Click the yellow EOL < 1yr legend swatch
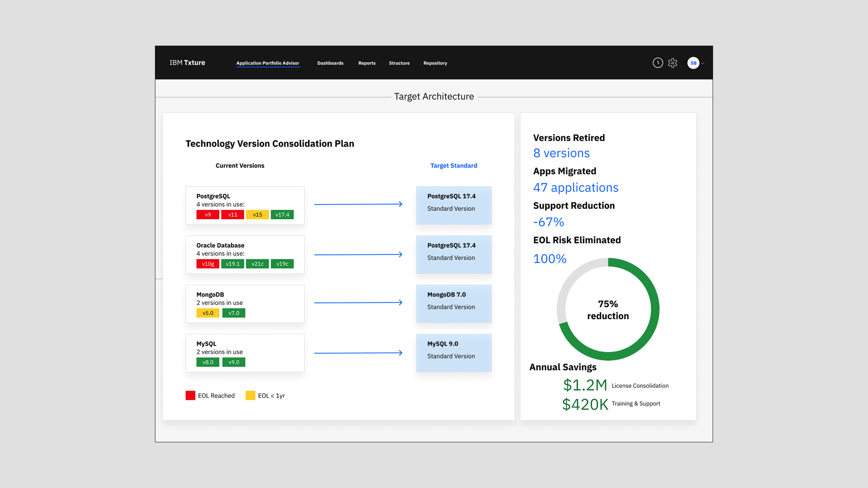This screenshot has height=488, width=868. coord(250,395)
